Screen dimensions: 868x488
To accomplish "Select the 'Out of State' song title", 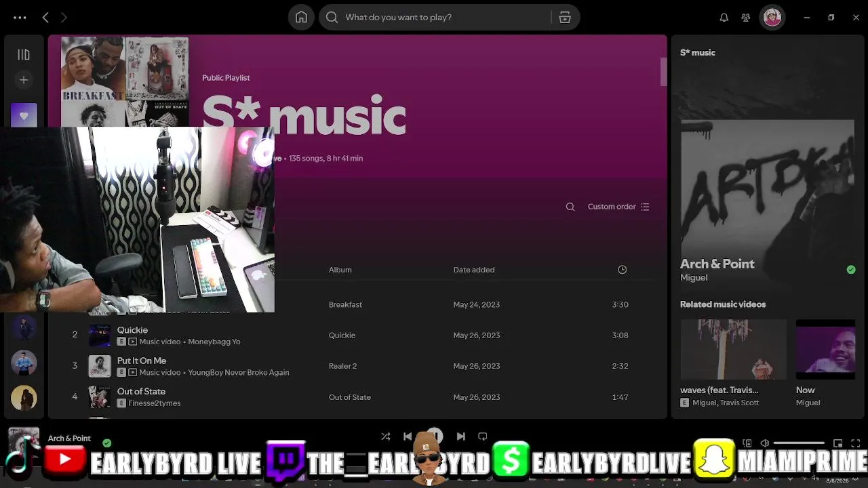I will (141, 392).
